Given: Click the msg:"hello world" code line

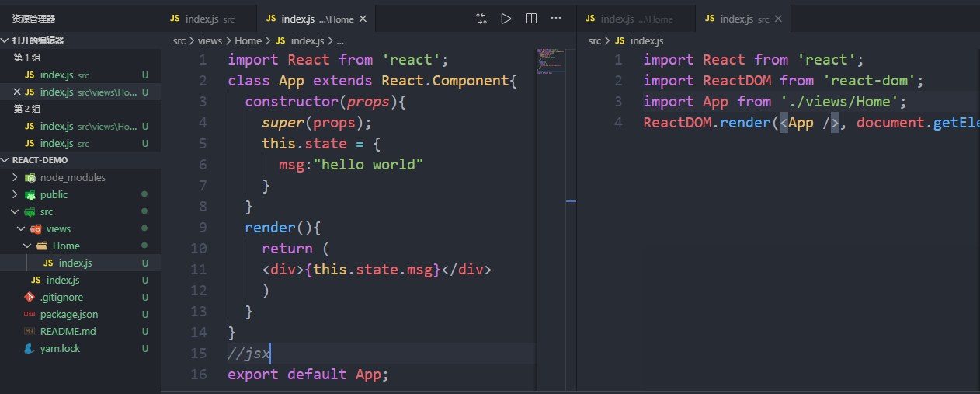Looking at the screenshot, I should pos(351,165).
